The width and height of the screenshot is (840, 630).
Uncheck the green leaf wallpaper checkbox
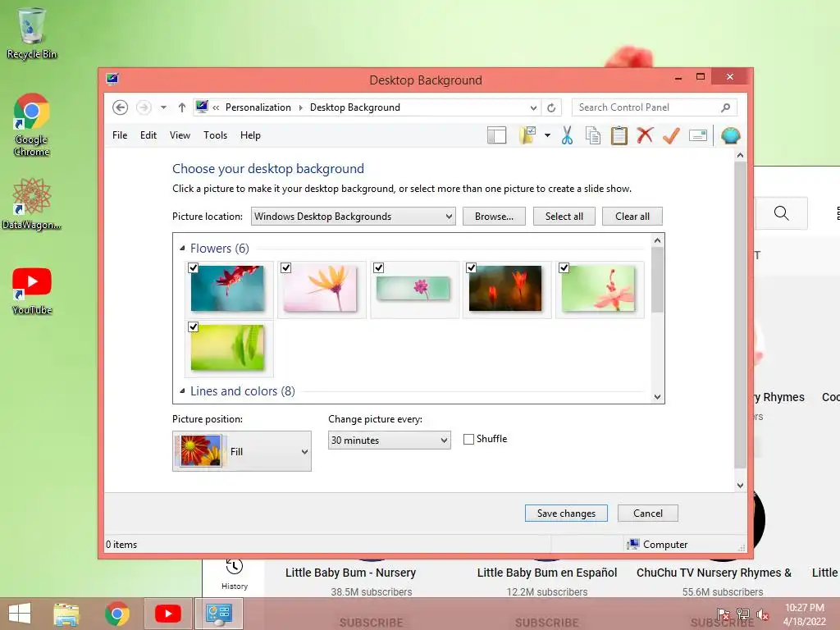click(194, 326)
